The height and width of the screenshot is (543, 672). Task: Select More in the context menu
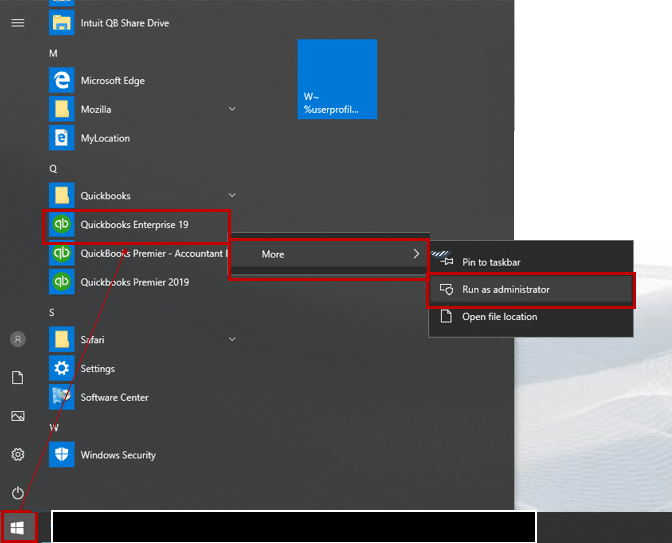pos(329,254)
